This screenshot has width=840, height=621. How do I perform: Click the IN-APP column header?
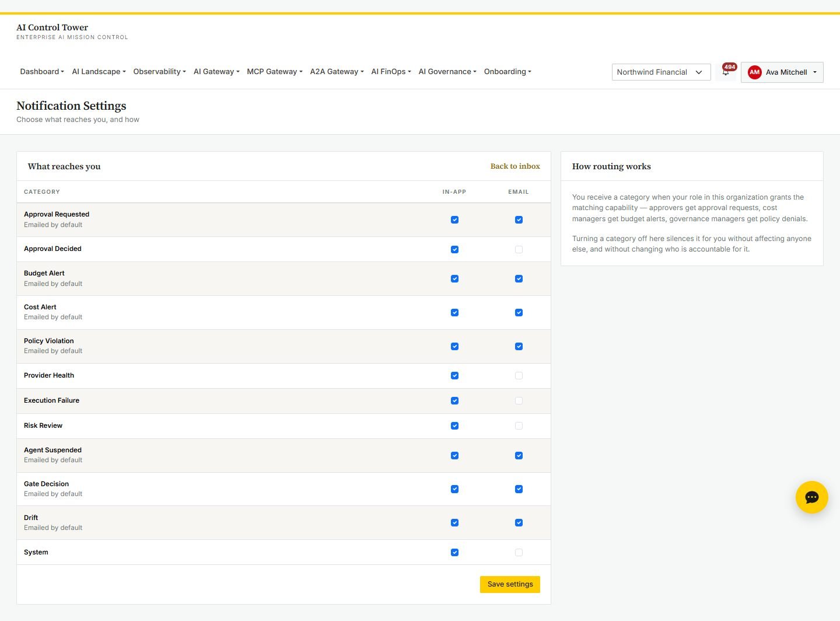click(454, 192)
